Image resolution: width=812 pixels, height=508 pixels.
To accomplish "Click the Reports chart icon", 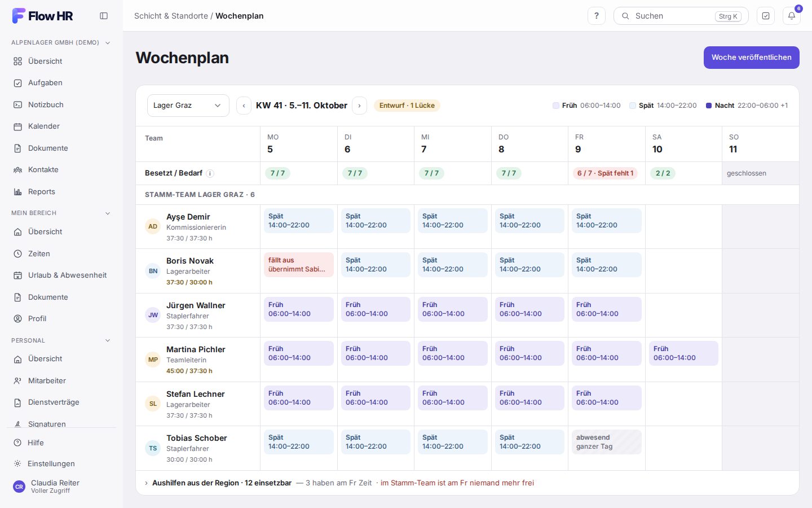I will click(x=18, y=192).
